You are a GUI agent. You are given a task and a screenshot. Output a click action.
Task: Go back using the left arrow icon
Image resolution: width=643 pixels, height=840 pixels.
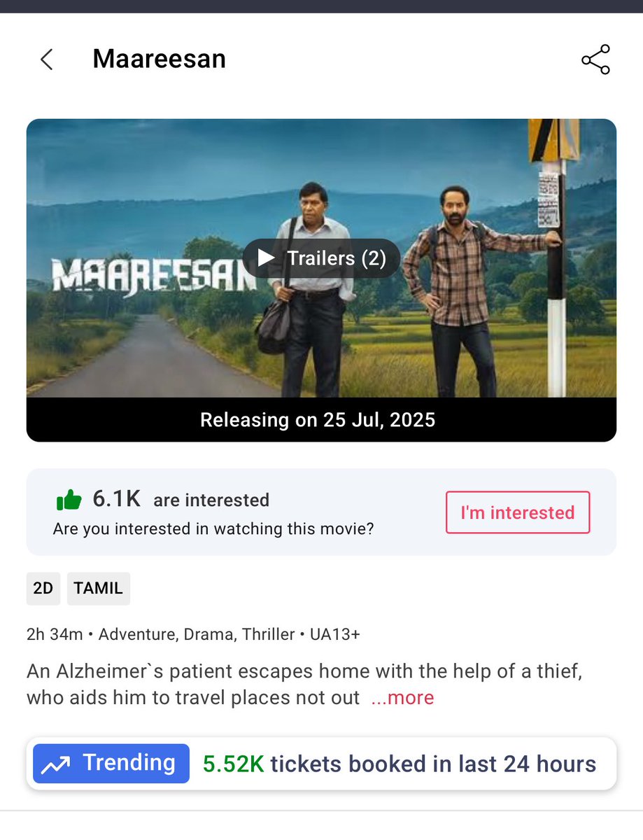47,59
